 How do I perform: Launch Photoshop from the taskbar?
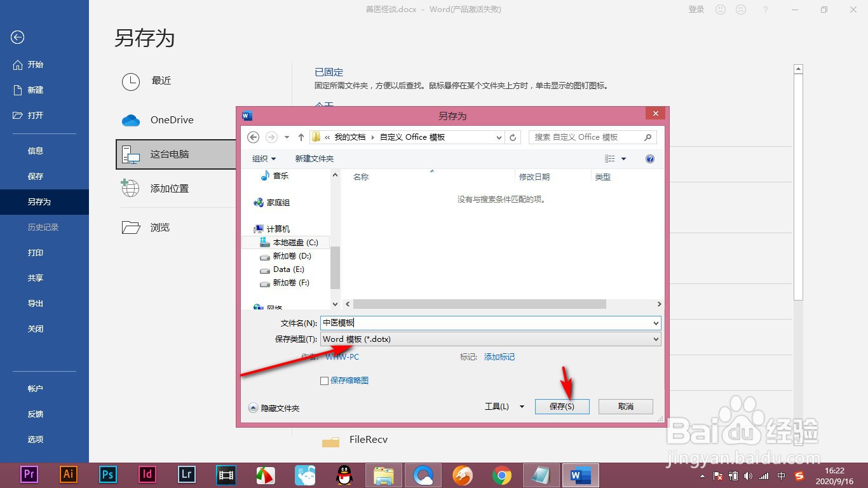coord(107,475)
